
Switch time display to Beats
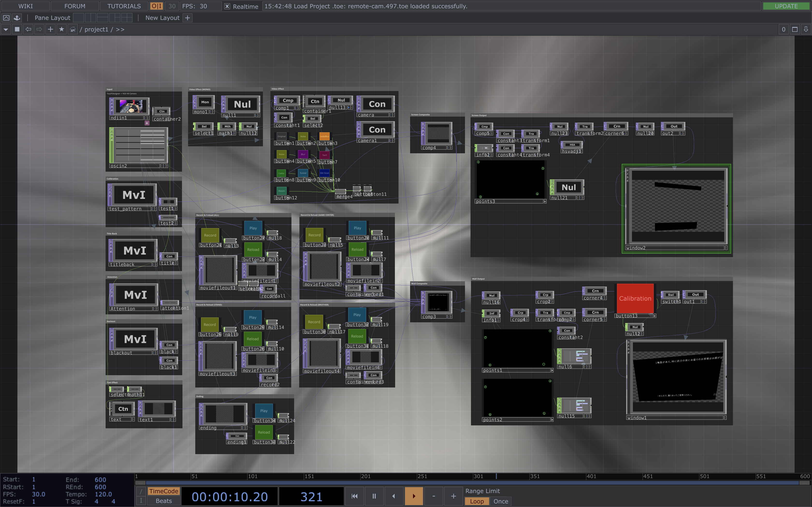164,501
